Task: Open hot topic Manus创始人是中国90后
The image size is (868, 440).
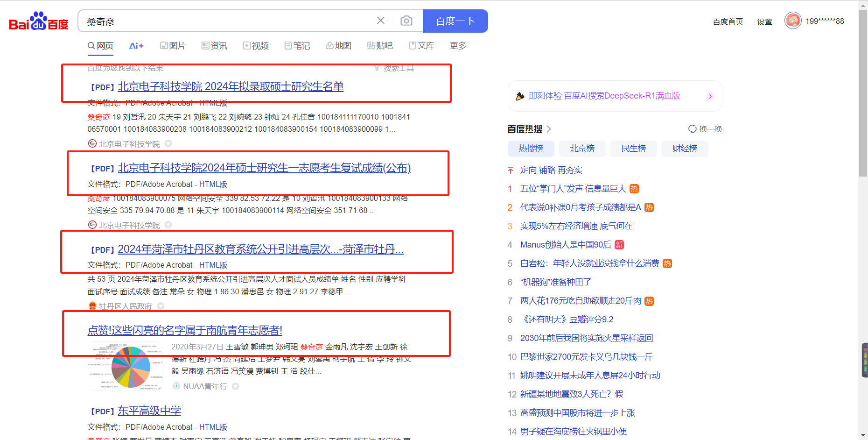Action: 566,245
